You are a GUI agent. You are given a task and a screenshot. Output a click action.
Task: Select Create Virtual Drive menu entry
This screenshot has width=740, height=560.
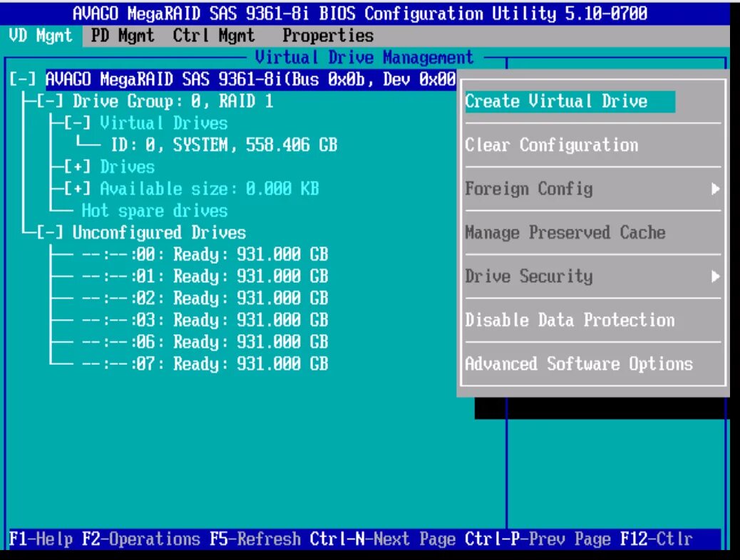tap(570, 101)
